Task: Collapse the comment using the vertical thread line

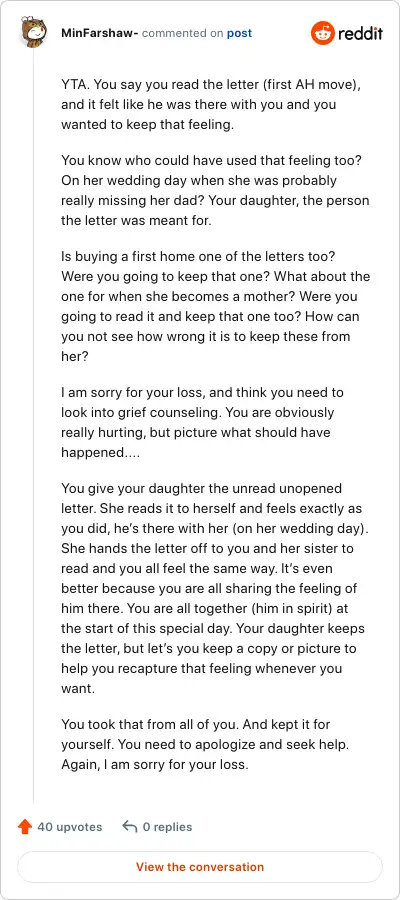Action: (x=33, y=426)
